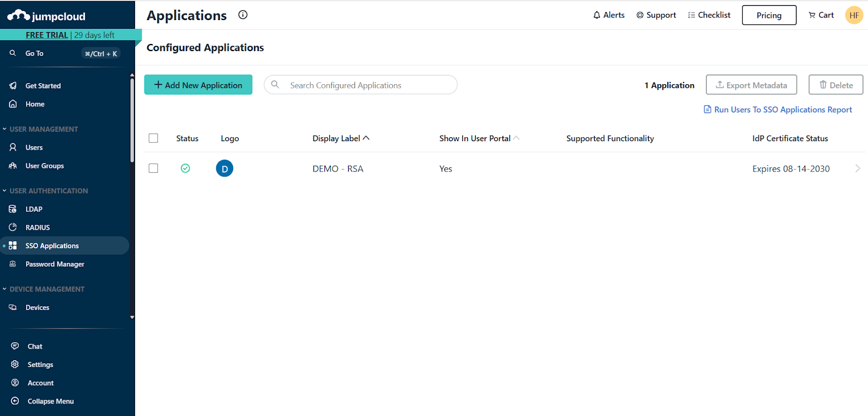Image resolution: width=868 pixels, height=416 pixels.
Task: Tick the DEMO - RSA row checkbox
Action: click(154, 168)
